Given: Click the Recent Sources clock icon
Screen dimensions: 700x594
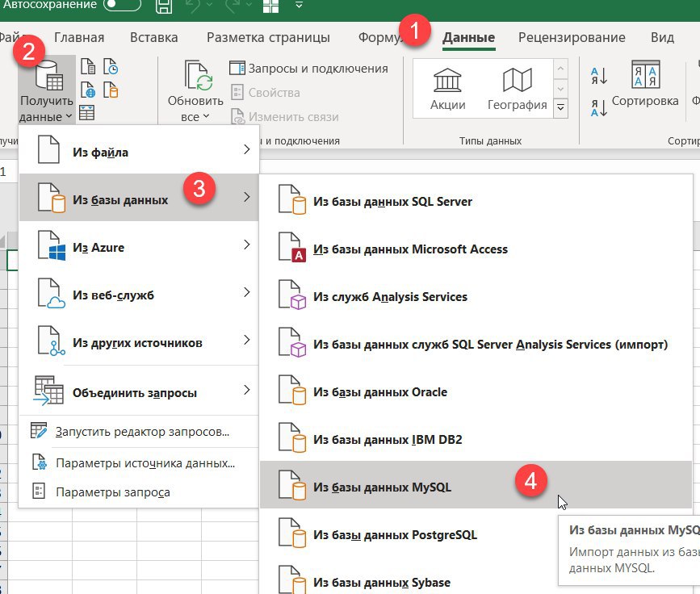Looking at the screenshot, I should point(111,66).
